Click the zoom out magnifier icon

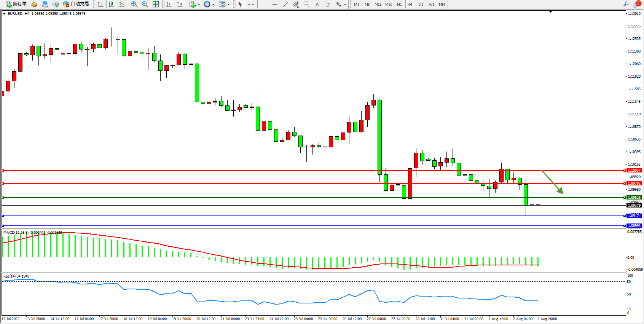pyautogui.click(x=145, y=4)
